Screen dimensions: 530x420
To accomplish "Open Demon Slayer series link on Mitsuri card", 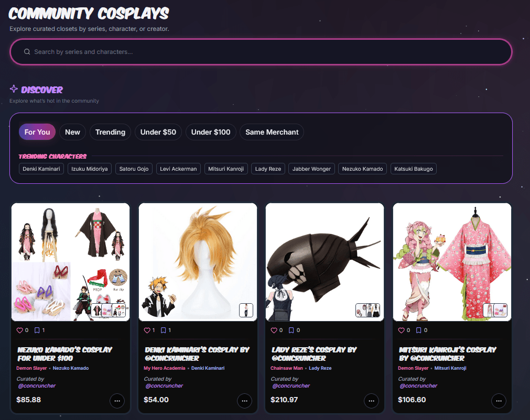I will [x=413, y=368].
